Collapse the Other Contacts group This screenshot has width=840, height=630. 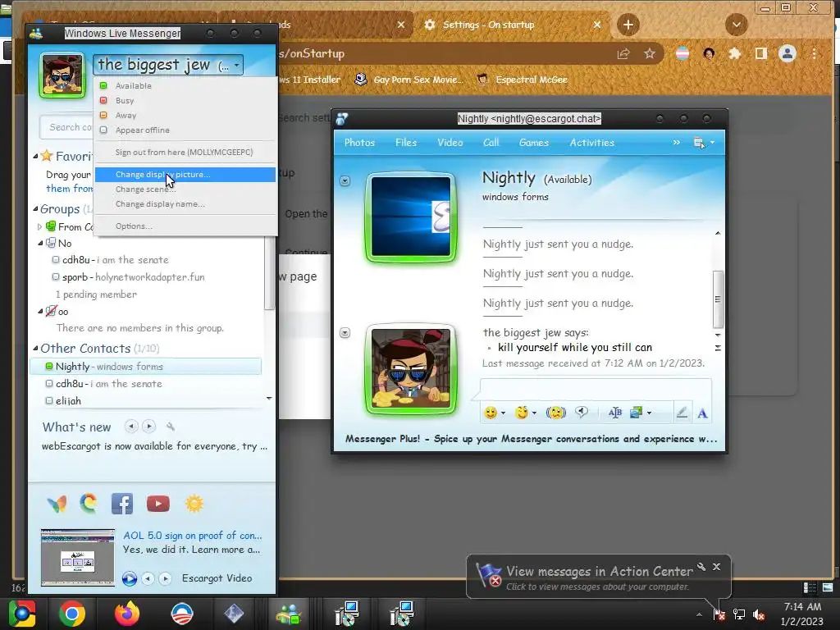point(36,348)
